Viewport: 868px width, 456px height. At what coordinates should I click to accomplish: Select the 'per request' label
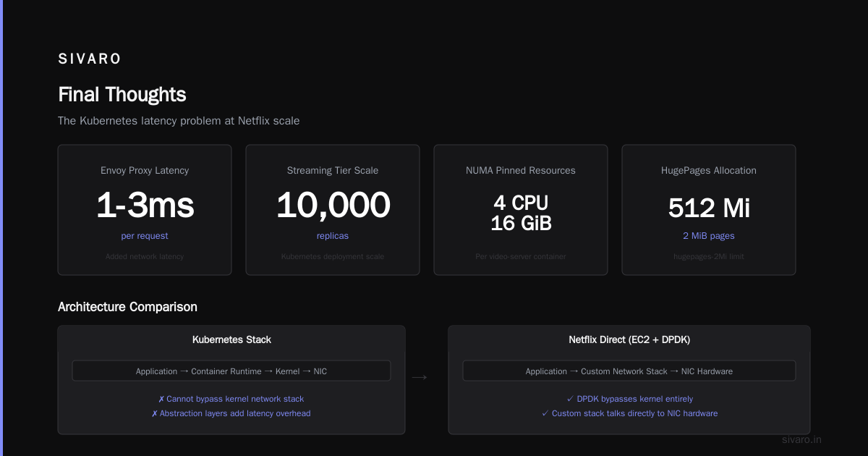click(145, 236)
